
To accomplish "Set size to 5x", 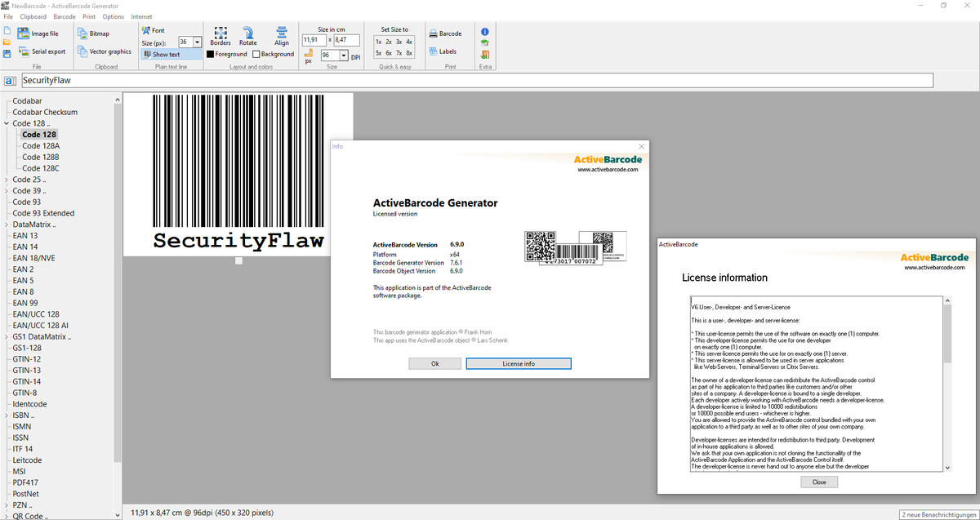I will (x=379, y=52).
